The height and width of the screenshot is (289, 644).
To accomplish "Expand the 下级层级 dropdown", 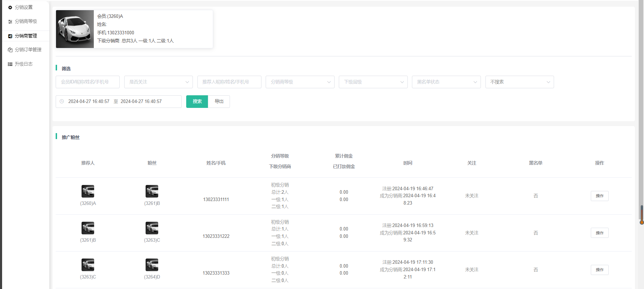I will coord(373,82).
